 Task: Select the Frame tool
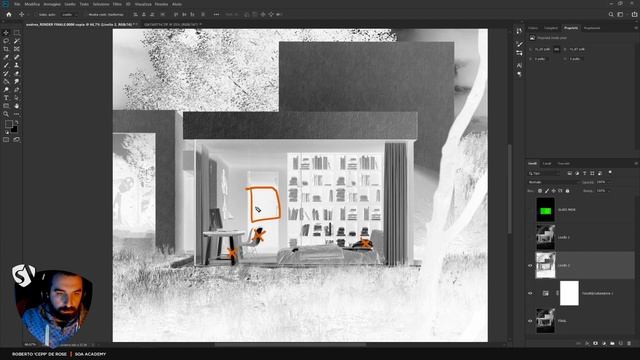(17, 49)
